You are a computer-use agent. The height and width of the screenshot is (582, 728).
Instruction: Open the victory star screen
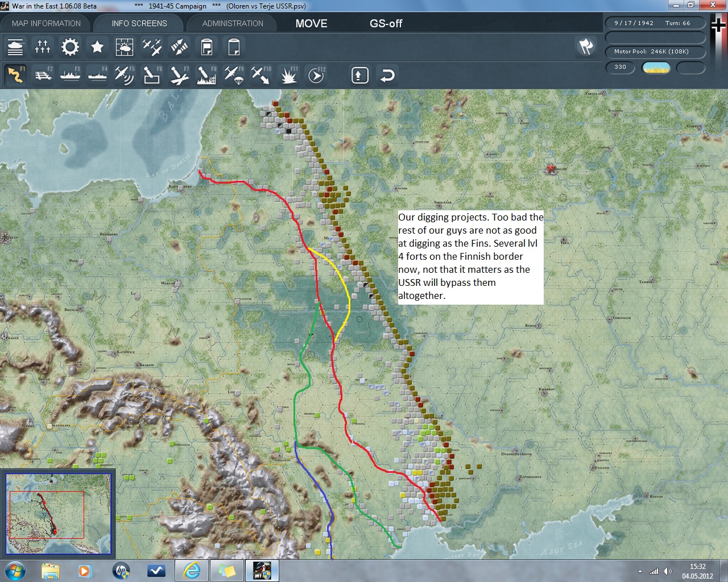click(97, 47)
